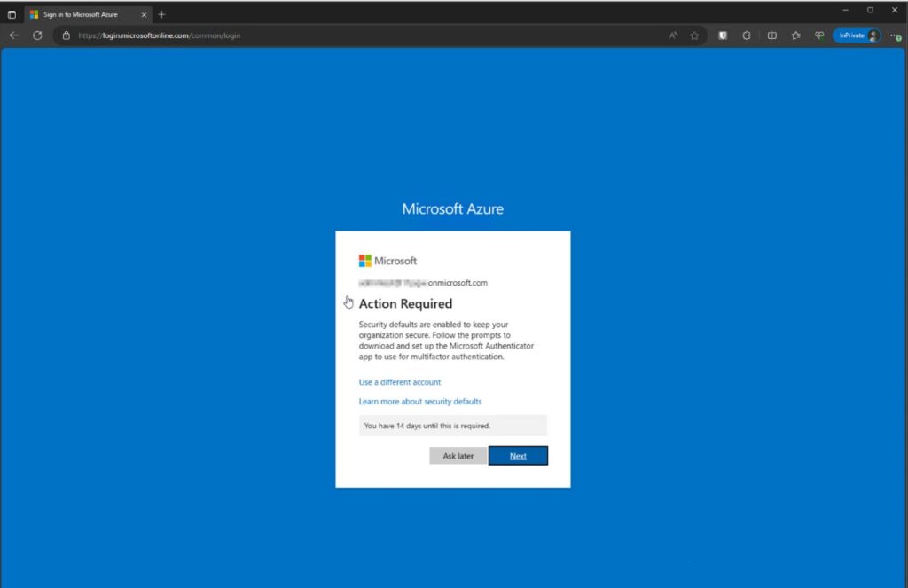The height and width of the screenshot is (588, 908).
Task: Click the browser back arrow
Action: pyautogui.click(x=14, y=35)
